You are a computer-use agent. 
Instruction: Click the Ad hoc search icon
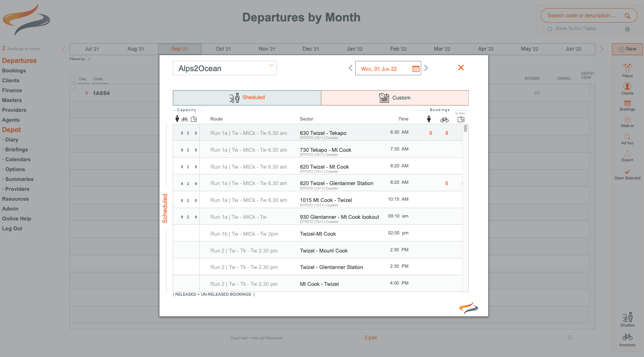[x=627, y=137]
